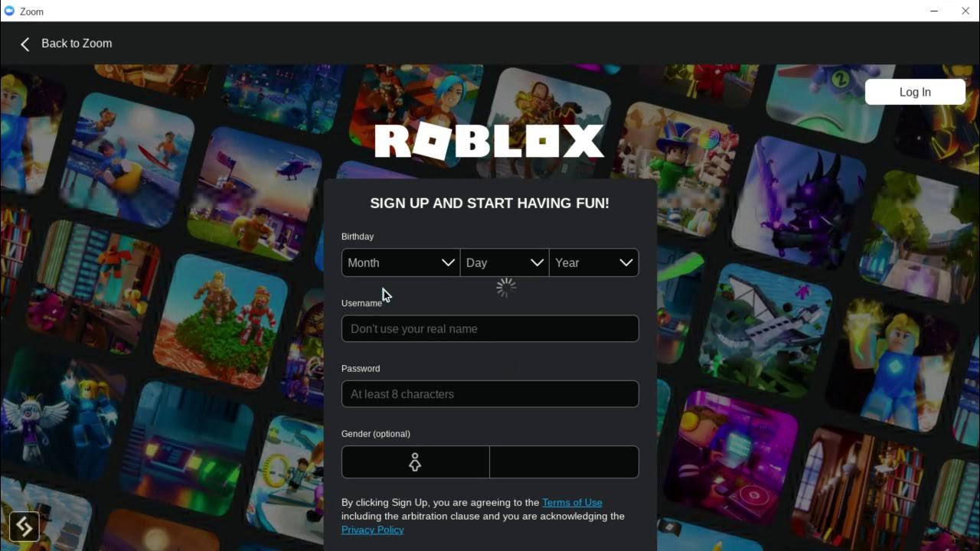980x551 pixels.
Task: Click the surfing game thumbnail in background
Action: point(130,161)
